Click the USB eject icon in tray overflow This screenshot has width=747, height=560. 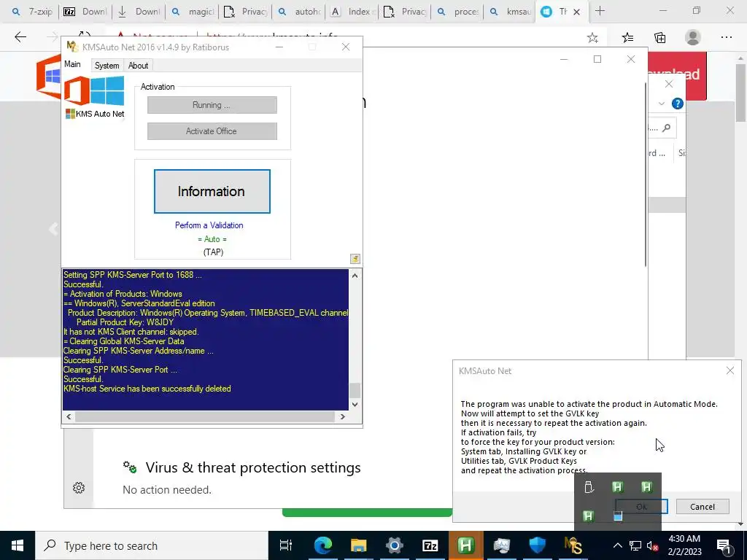(x=589, y=487)
